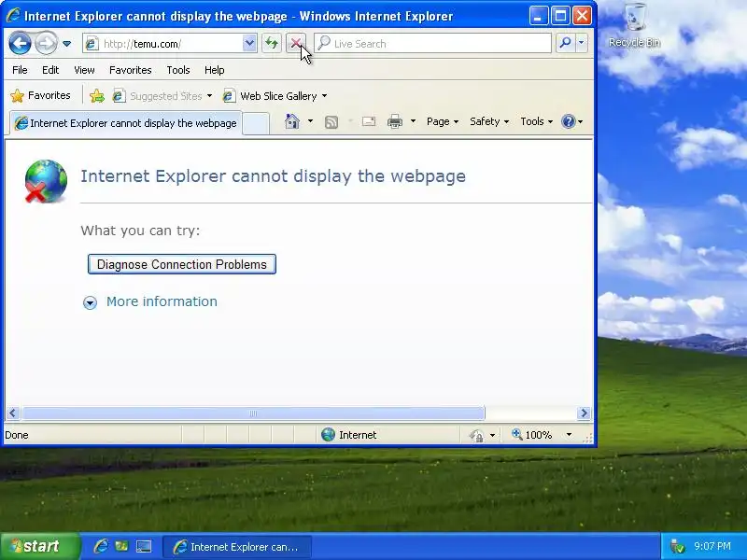Refresh the page with the green arrows icon
Screen dimensions: 747x560
tap(272, 43)
